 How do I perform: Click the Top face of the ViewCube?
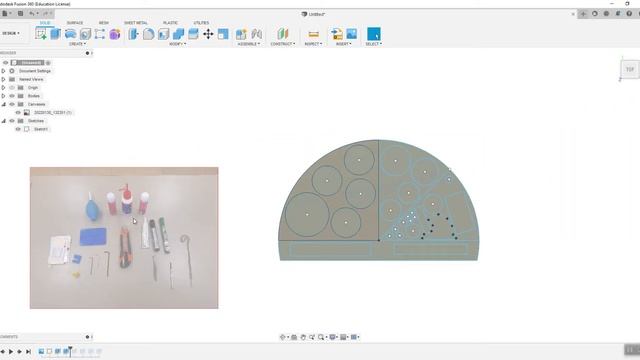click(x=630, y=69)
